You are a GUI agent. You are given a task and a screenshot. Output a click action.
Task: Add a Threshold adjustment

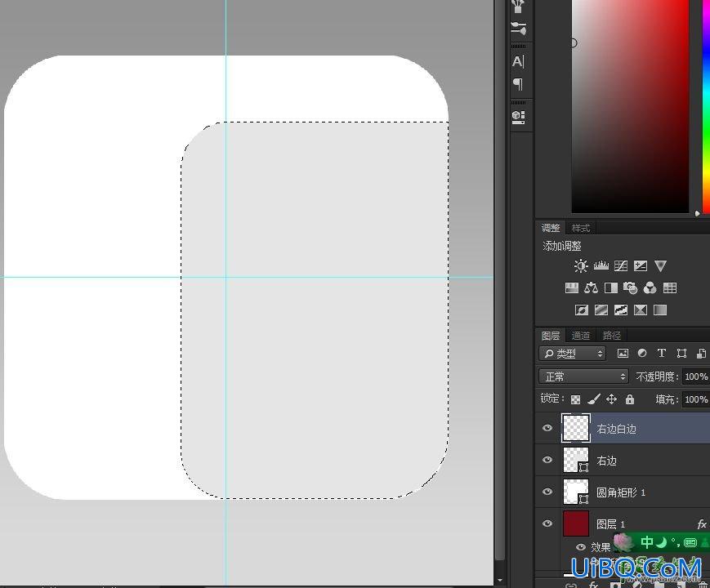621,310
